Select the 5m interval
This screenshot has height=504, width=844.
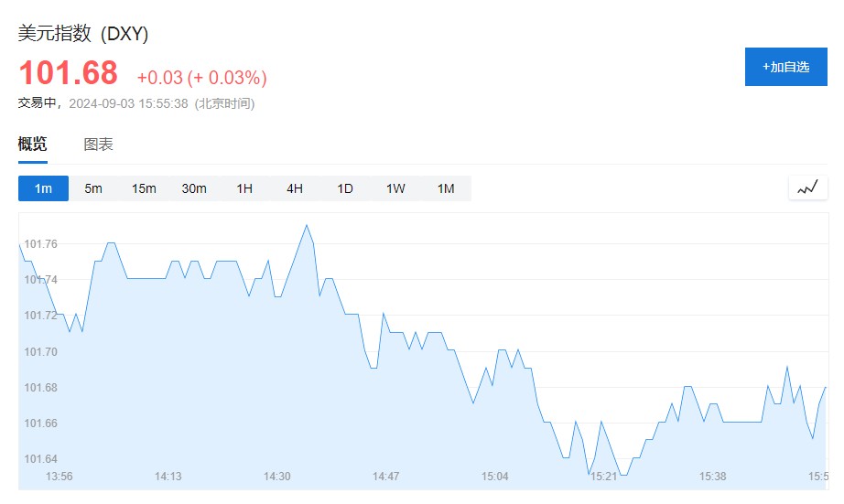[93, 188]
